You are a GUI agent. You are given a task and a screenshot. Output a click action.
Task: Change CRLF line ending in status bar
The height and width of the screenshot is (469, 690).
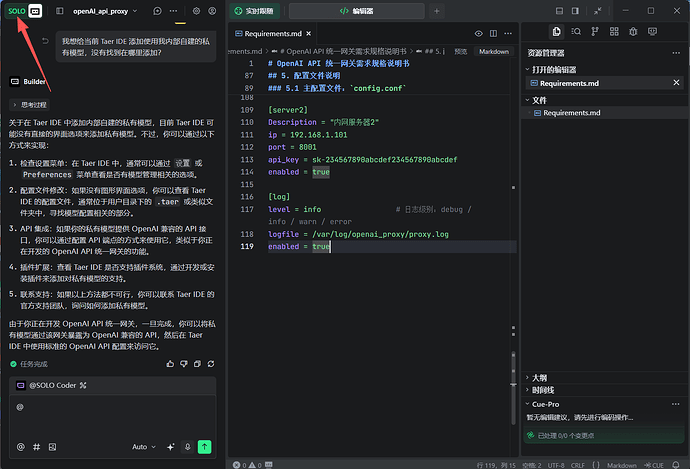pos(578,465)
